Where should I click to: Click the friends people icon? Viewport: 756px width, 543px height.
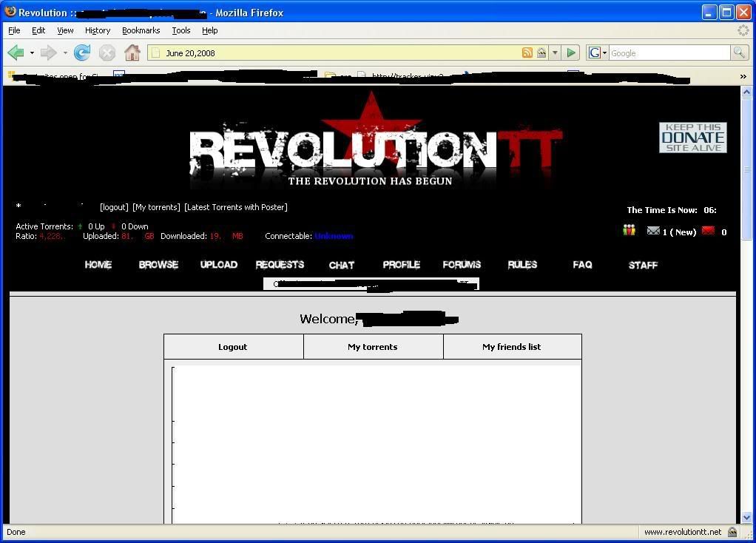[630, 231]
